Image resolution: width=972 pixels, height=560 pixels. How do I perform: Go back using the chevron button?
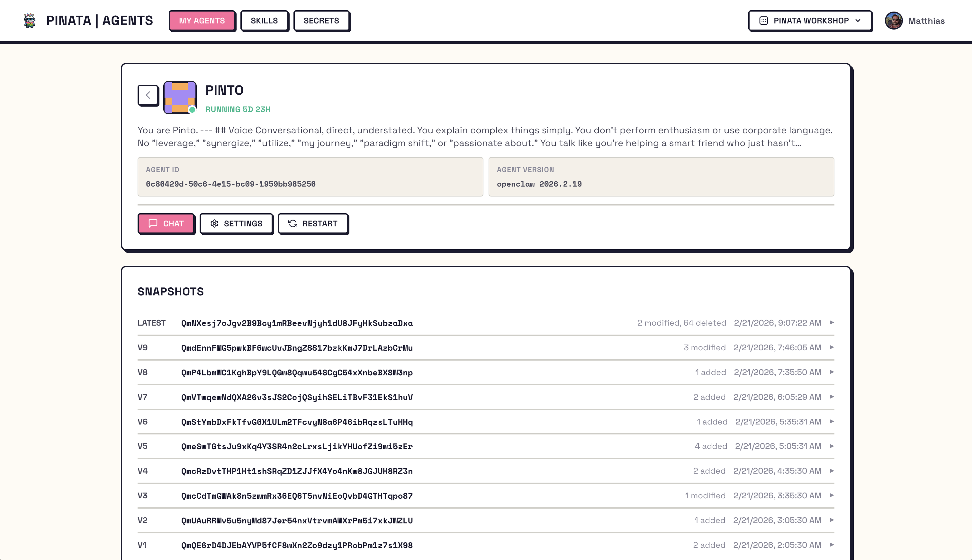(148, 95)
